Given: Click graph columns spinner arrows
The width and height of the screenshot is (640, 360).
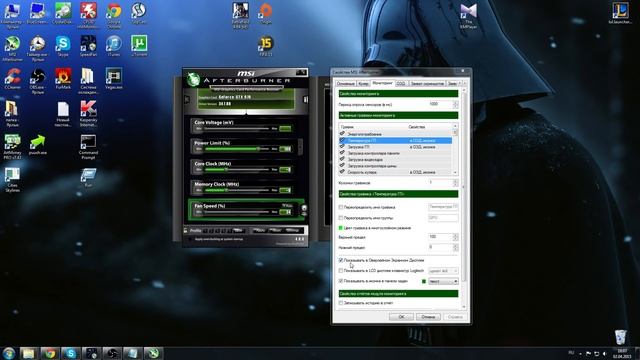Looking at the screenshot, I should 456,183.
